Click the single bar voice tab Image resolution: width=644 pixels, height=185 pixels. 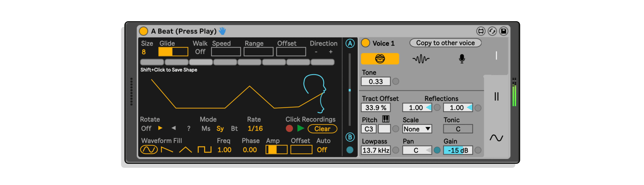tap(496, 55)
